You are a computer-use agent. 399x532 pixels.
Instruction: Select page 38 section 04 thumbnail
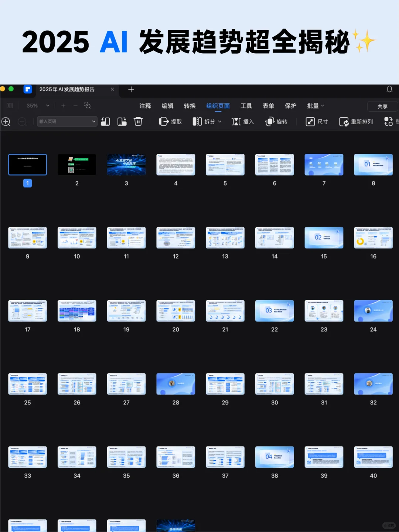click(x=274, y=457)
